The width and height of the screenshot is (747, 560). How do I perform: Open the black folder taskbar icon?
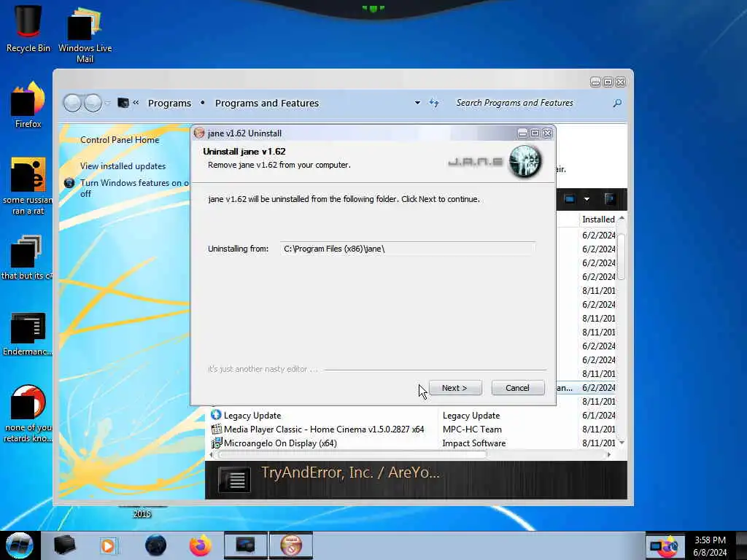tap(64, 545)
